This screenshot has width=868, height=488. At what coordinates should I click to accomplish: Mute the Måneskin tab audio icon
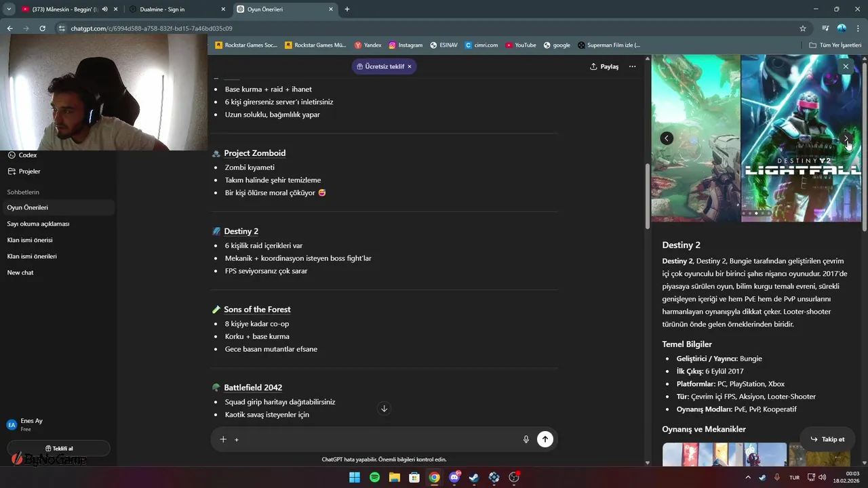[x=104, y=9]
